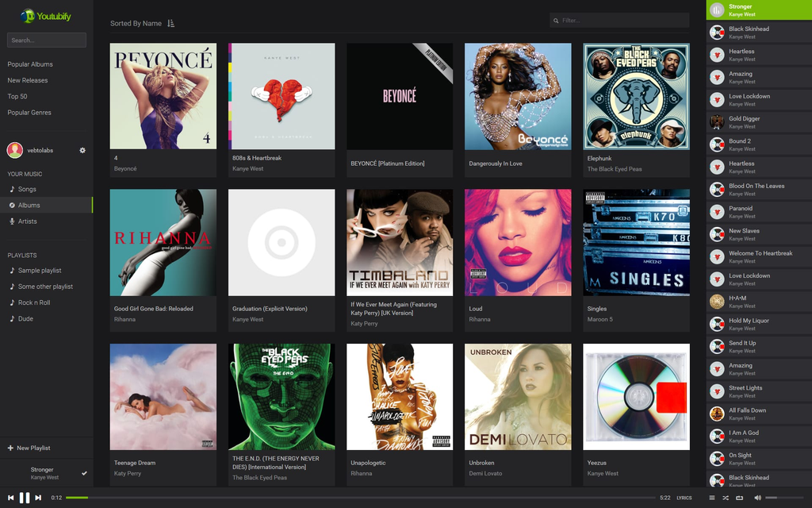Open New Releases section
This screenshot has width=812, height=508.
(x=28, y=80)
